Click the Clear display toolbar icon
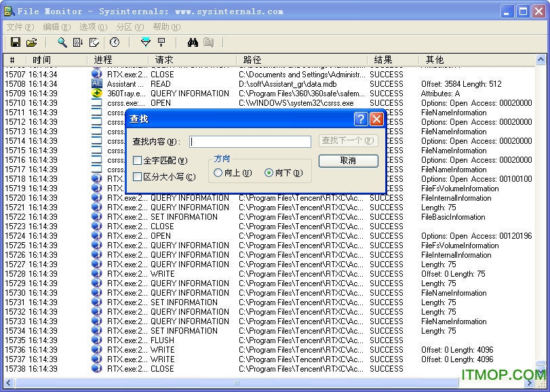This screenshot has width=550, height=392. tap(94, 42)
